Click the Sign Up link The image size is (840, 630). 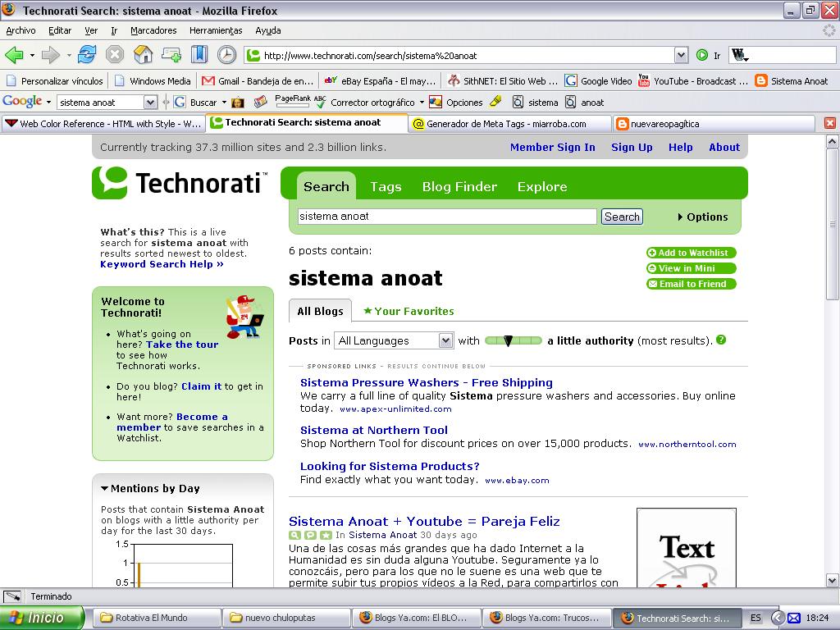coord(632,148)
